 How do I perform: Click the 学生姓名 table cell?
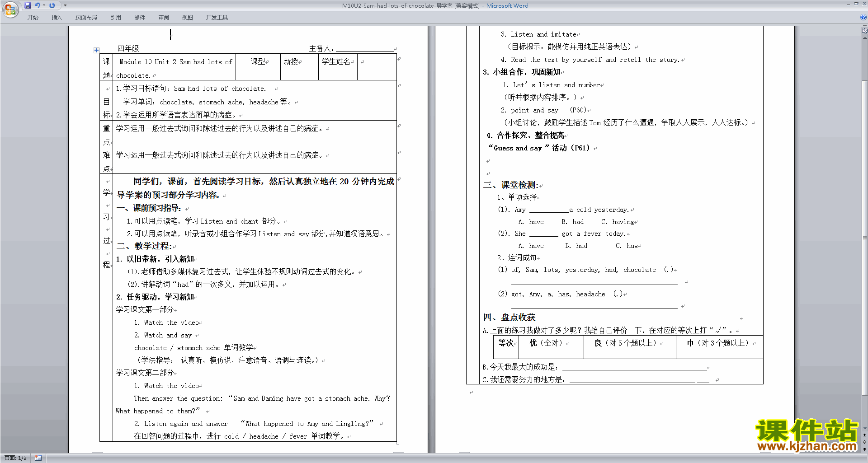coord(338,67)
